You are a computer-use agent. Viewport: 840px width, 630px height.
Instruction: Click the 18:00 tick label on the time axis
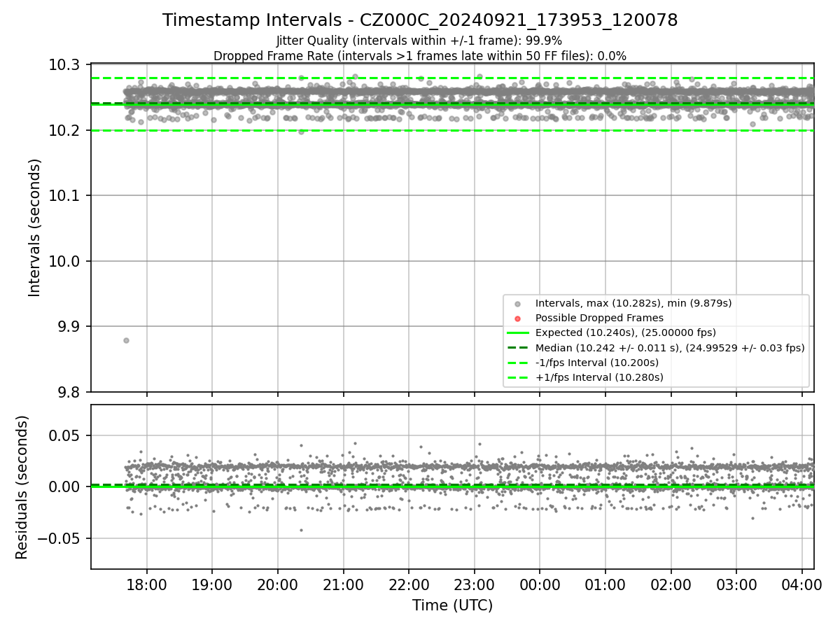pos(146,585)
